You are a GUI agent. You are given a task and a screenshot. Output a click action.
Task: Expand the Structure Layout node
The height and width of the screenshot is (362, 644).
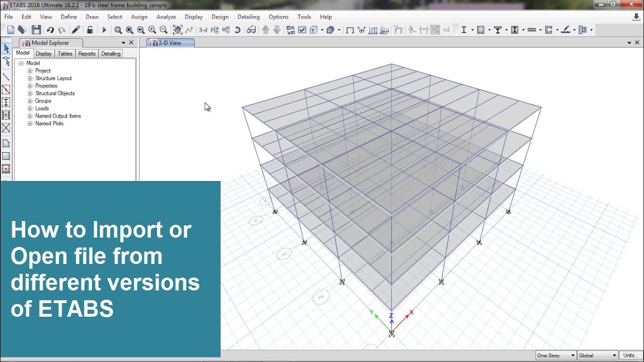coord(30,78)
